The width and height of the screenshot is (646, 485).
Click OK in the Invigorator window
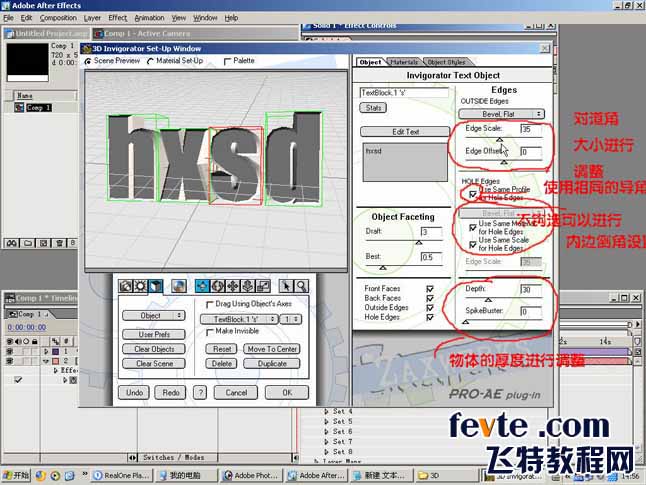(287, 392)
